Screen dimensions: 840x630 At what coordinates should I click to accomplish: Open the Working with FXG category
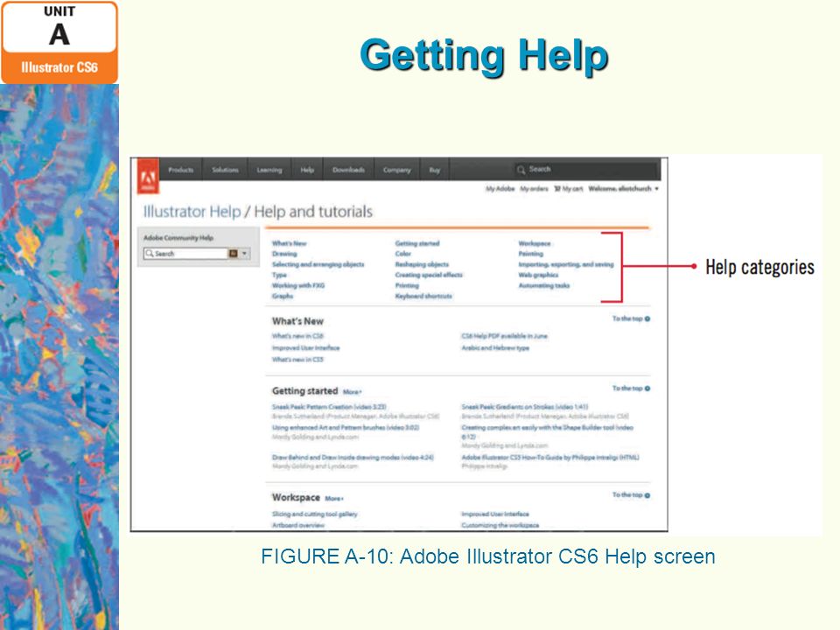pyautogui.click(x=297, y=285)
